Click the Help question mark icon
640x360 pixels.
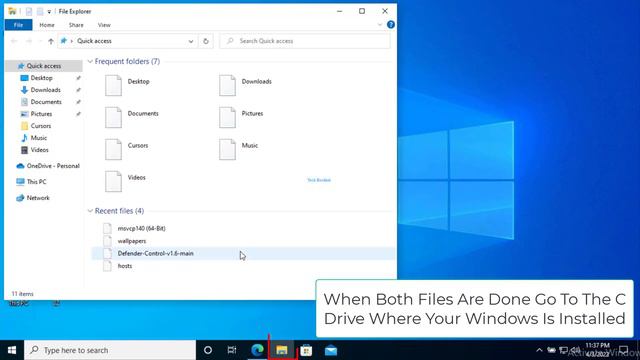pyautogui.click(x=391, y=24)
